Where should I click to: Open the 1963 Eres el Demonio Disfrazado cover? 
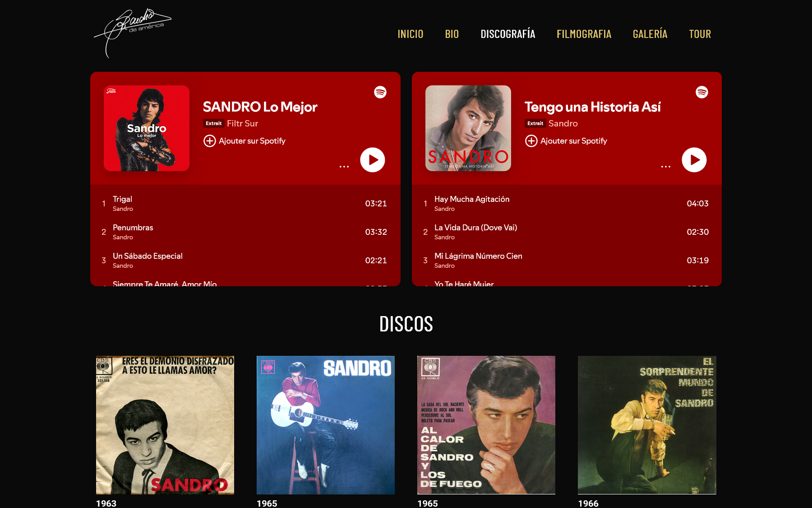[x=165, y=425]
